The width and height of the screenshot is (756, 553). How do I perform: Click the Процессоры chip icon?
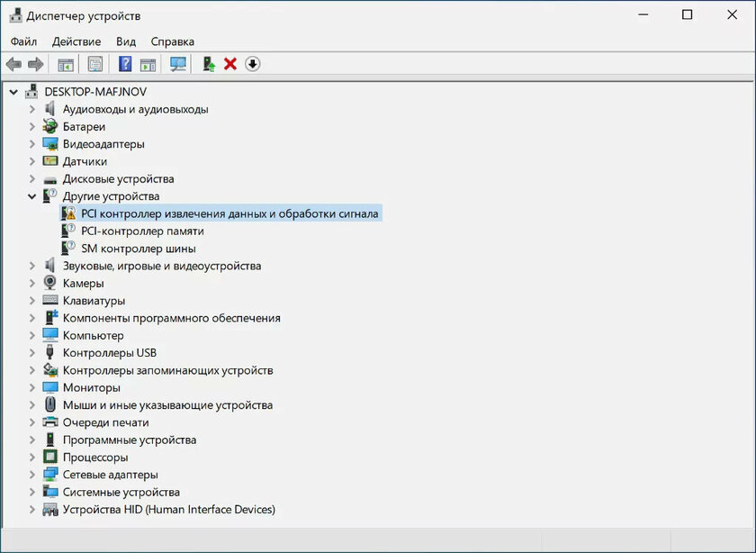(50, 457)
